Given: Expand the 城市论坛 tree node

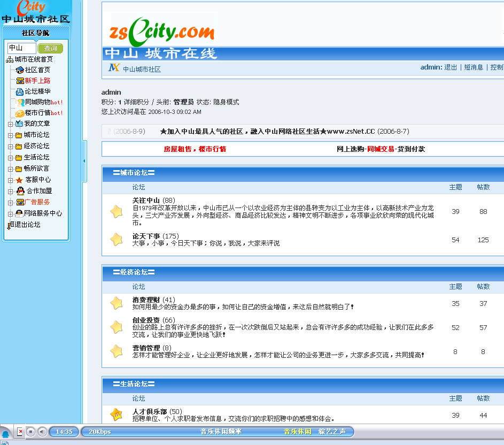Looking at the screenshot, I should pos(10,135).
